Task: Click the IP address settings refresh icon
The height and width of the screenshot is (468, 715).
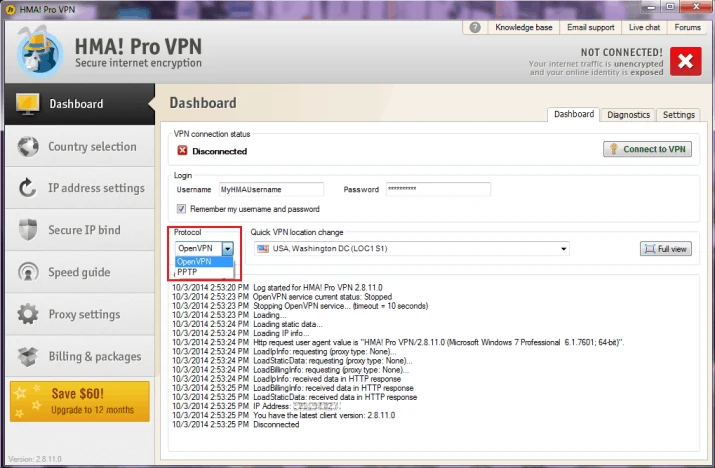Action: tap(28, 188)
